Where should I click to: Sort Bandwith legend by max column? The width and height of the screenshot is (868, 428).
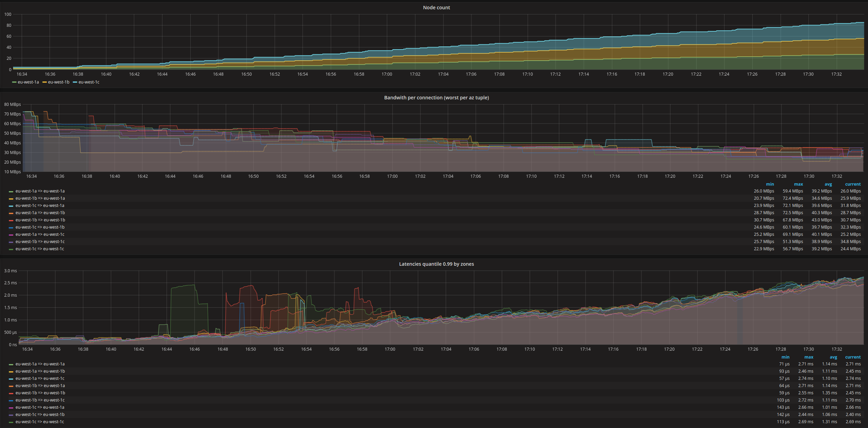[799, 184]
